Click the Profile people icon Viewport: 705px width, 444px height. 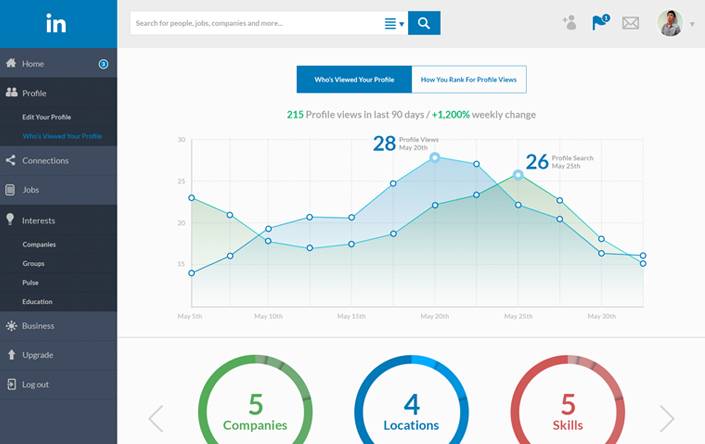12,93
